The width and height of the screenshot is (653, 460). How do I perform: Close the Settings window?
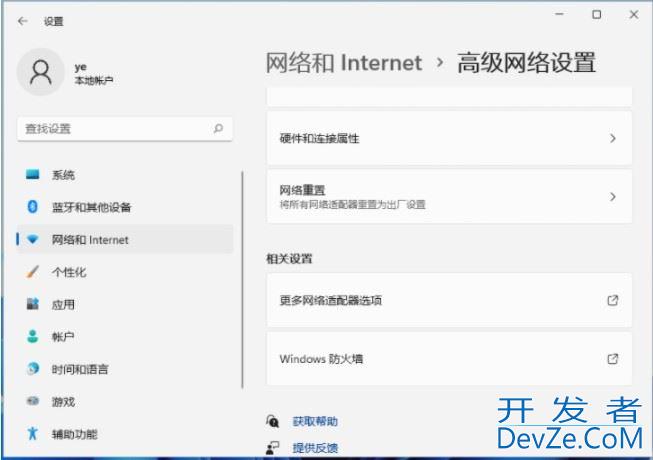(633, 15)
